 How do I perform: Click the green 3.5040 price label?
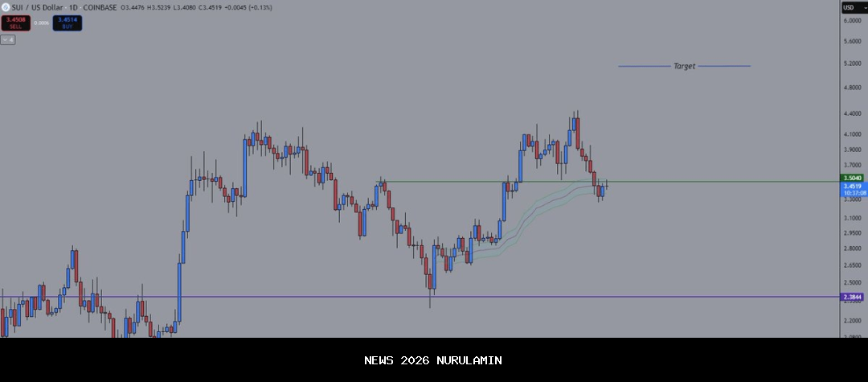[x=852, y=178]
